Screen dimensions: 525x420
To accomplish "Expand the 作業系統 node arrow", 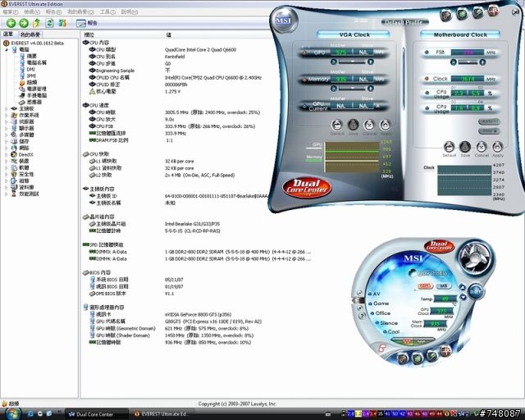I will (x=7, y=115).
